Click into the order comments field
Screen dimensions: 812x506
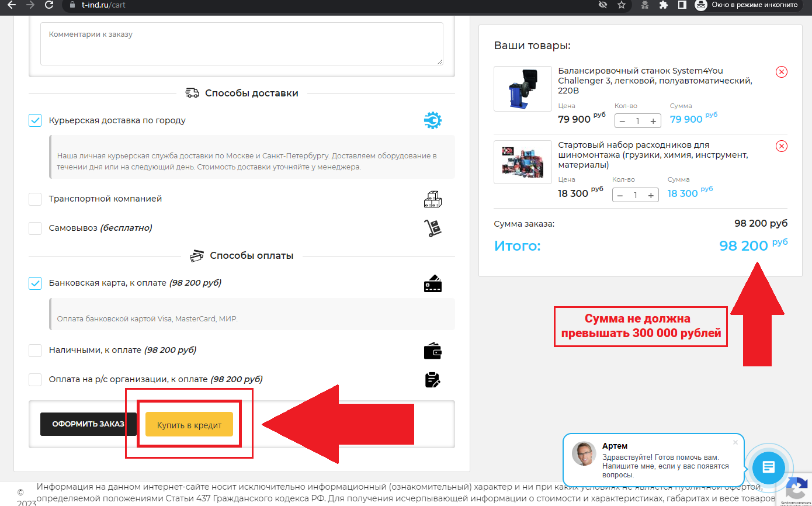pyautogui.click(x=241, y=44)
